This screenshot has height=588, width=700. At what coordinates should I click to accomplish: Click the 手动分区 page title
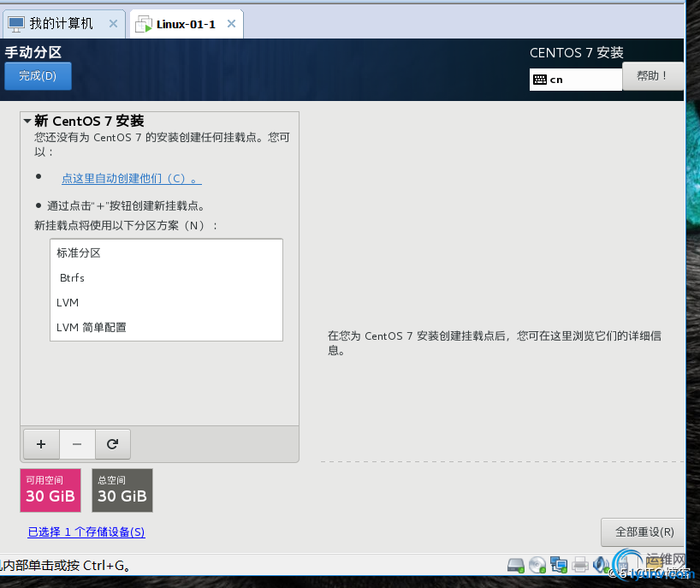point(33,52)
